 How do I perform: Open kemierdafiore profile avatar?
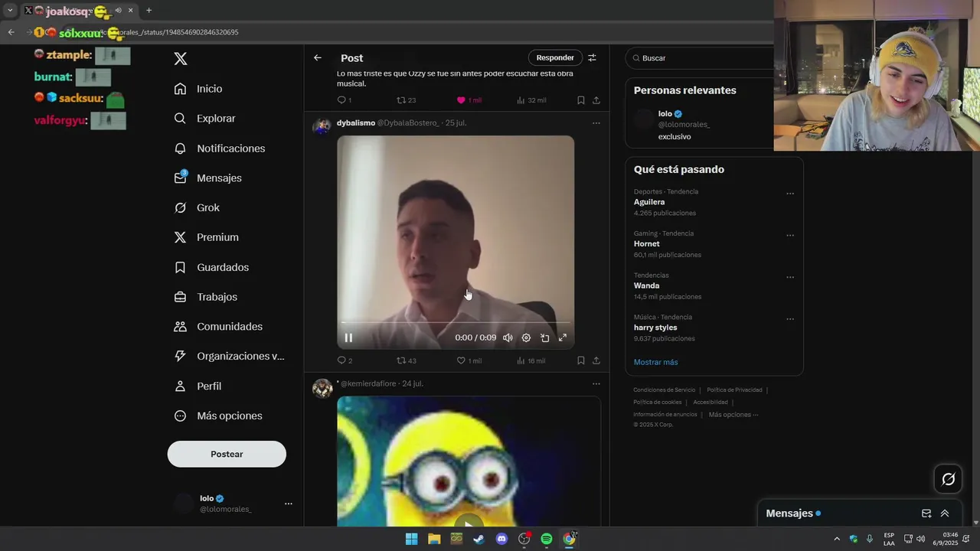[322, 388]
